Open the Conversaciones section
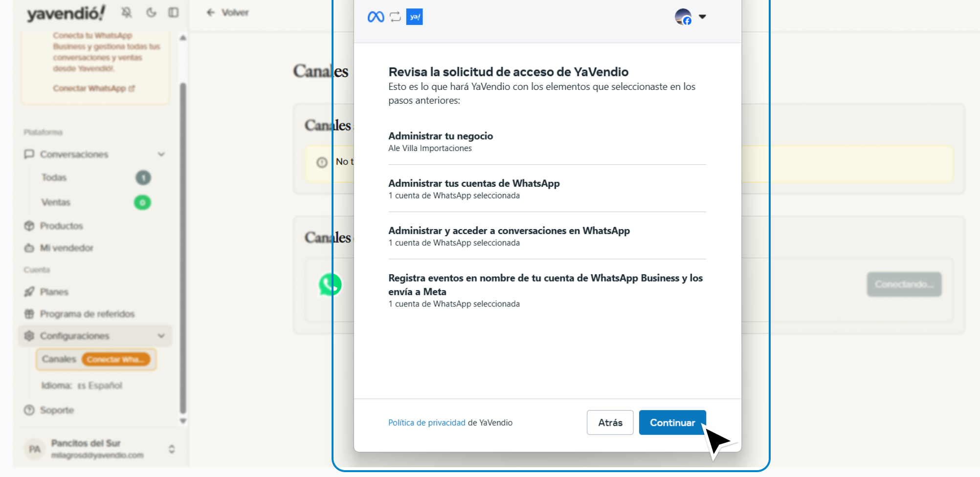 point(95,154)
